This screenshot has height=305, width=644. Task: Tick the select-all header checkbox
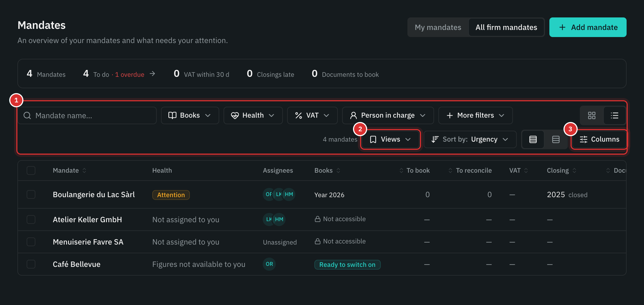coord(31,170)
